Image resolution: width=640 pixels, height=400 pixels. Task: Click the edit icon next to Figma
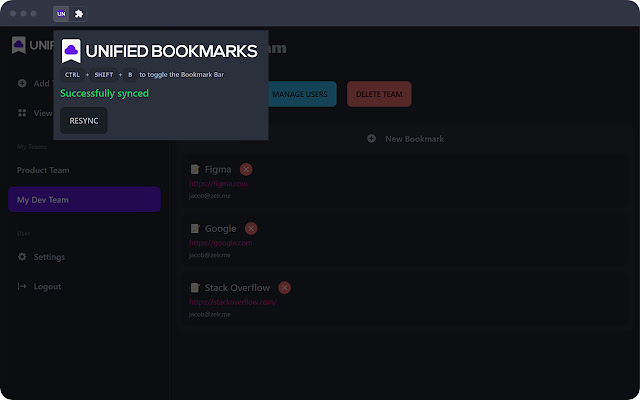tap(195, 169)
